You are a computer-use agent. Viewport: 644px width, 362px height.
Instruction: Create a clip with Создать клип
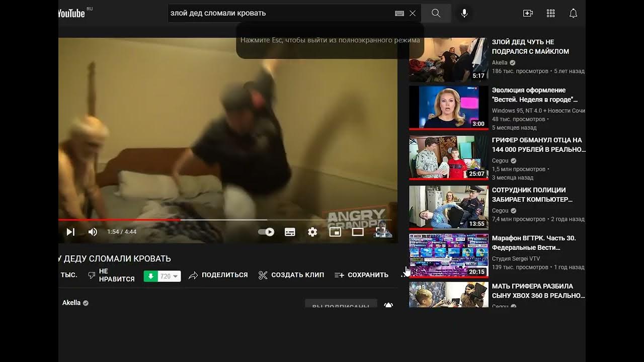coord(291,275)
